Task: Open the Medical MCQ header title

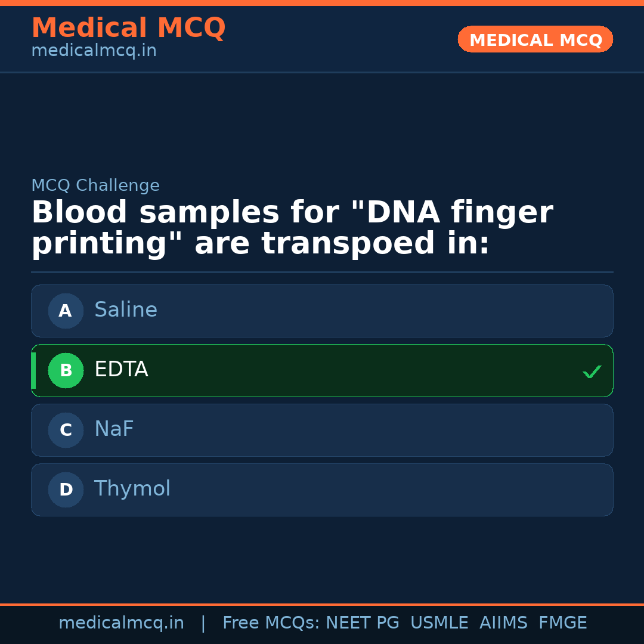Action: click(x=128, y=28)
